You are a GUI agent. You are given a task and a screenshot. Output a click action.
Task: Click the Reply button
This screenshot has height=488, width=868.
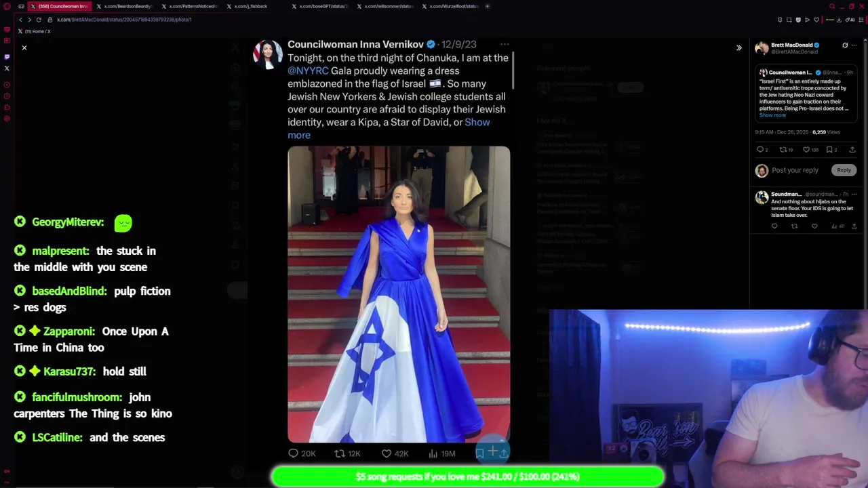[844, 170]
